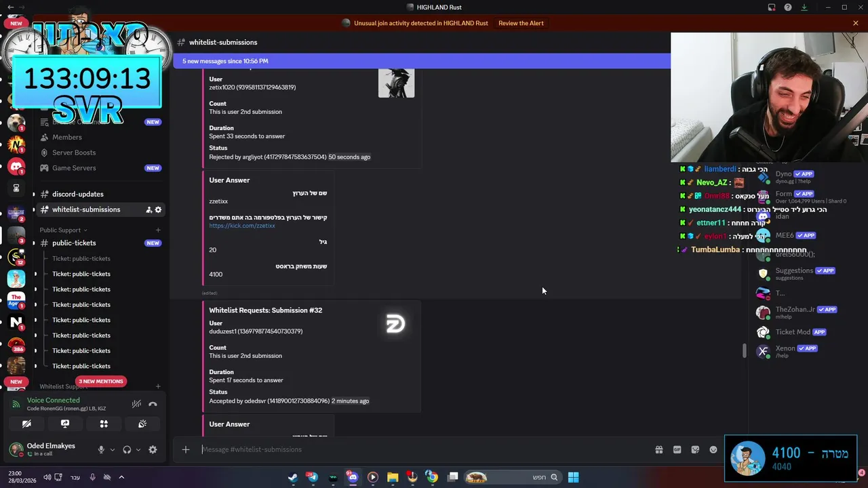Go back with the title bar arrow
The image size is (868, 488).
click(10, 7)
